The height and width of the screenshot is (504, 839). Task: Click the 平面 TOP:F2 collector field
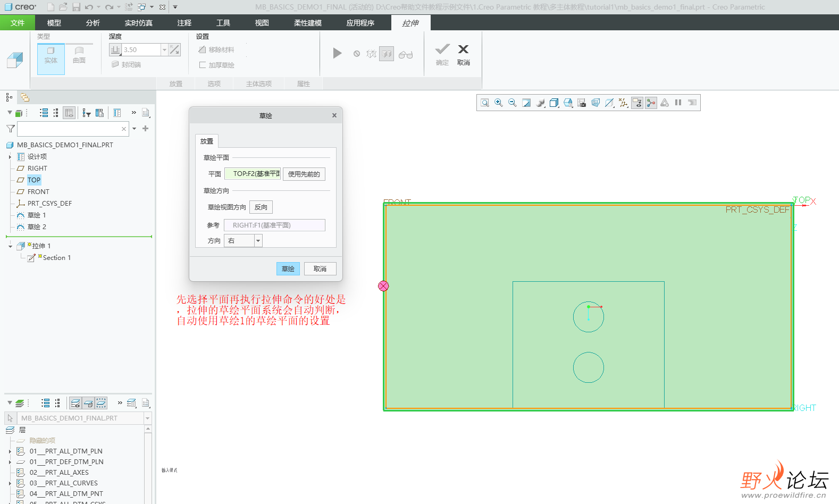click(253, 174)
